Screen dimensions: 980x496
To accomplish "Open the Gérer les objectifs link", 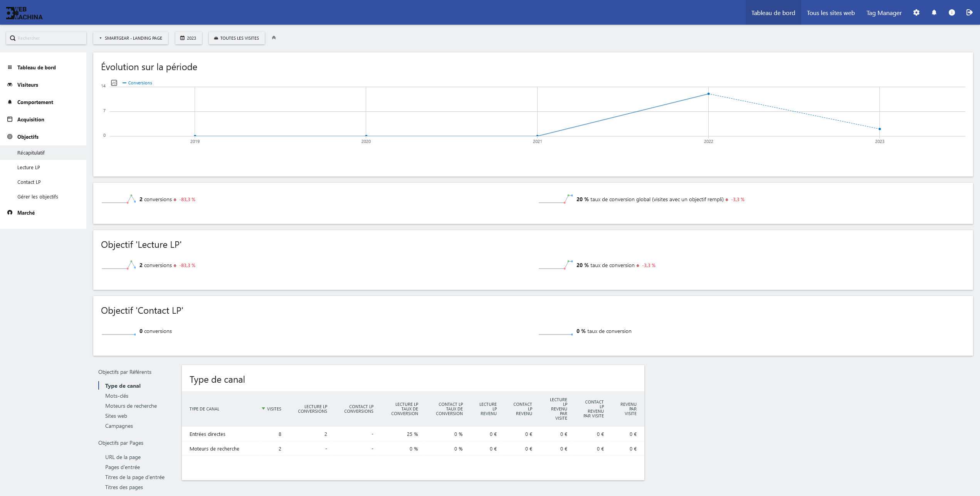I will click(x=38, y=197).
